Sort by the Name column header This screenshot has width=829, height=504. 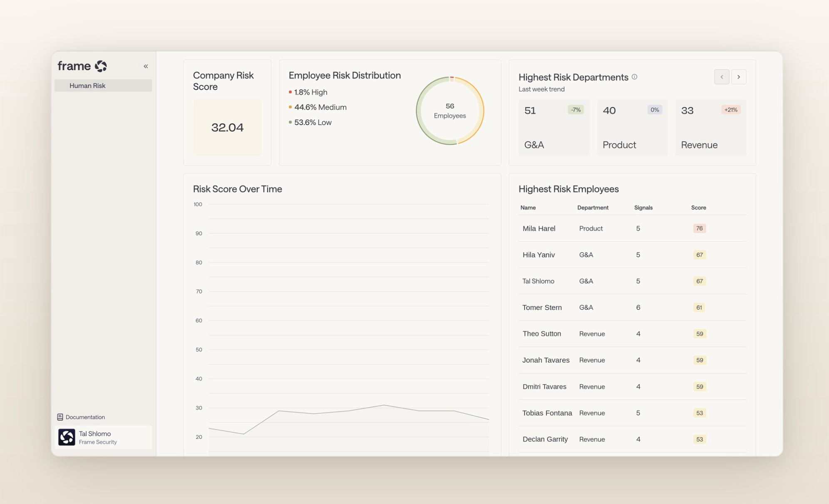[528, 208]
